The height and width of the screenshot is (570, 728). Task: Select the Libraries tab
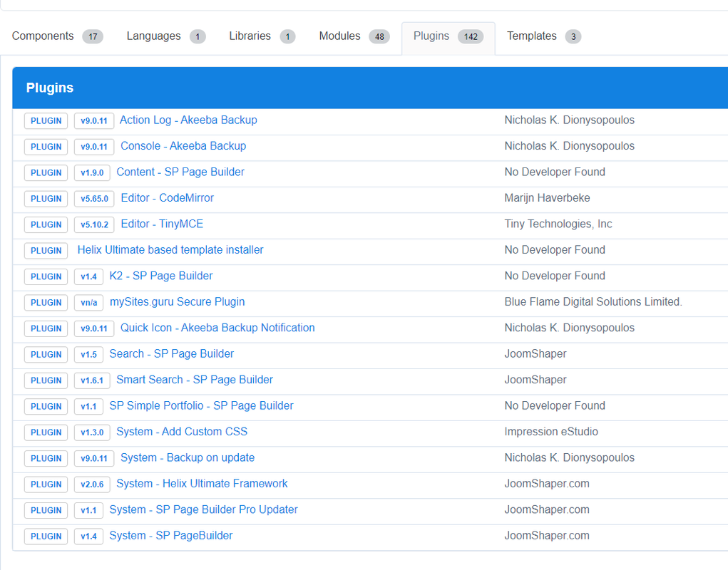click(x=262, y=36)
